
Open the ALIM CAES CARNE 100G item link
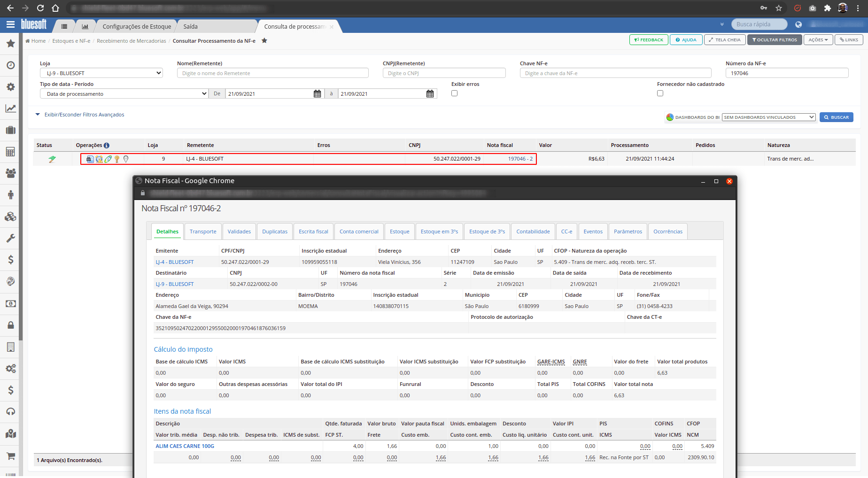(185, 446)
